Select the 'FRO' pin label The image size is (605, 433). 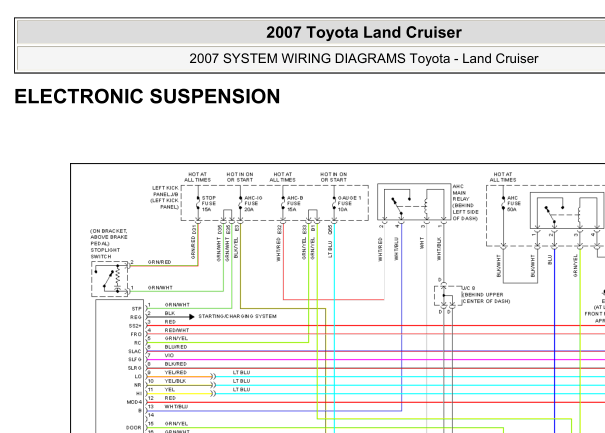(136, 334)
